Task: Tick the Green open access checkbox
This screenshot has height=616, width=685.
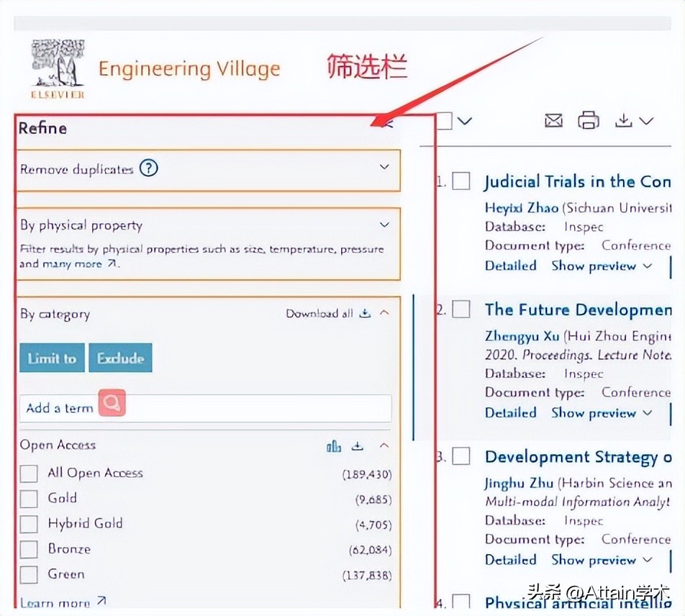Action: 29,575
